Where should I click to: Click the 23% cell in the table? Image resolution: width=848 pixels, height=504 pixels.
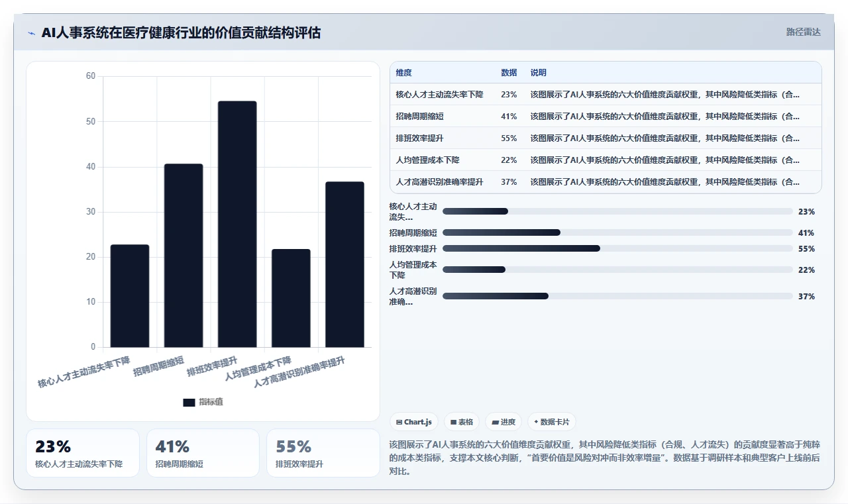(x=509, y=95)
